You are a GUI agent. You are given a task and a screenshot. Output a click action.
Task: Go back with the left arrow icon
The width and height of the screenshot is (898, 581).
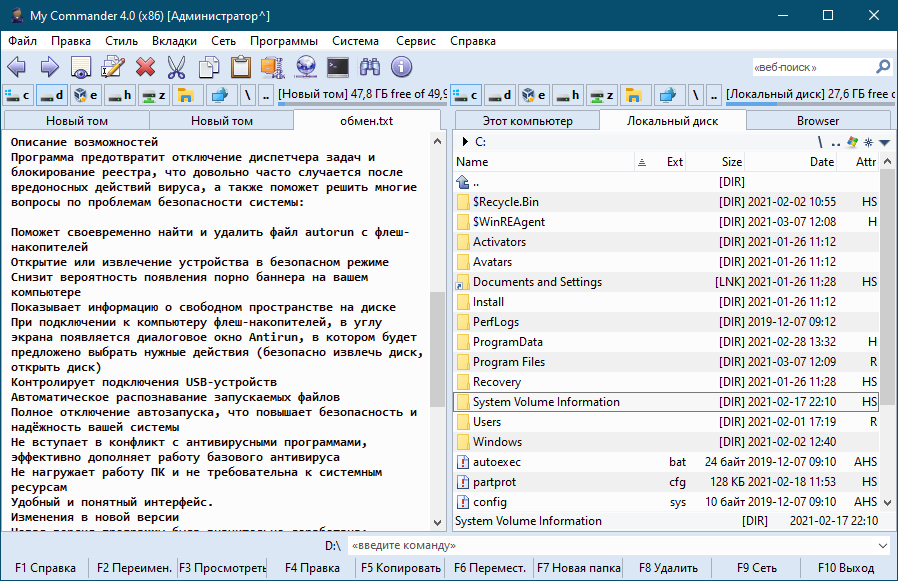point(17,67)
